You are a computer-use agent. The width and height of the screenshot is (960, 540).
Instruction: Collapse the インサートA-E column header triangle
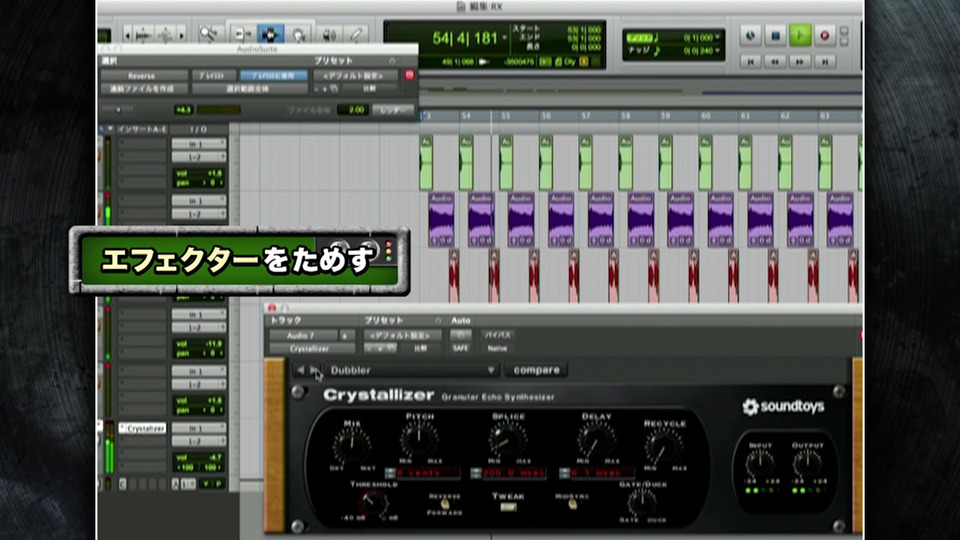pyautogui.click(x=110, y=129)
